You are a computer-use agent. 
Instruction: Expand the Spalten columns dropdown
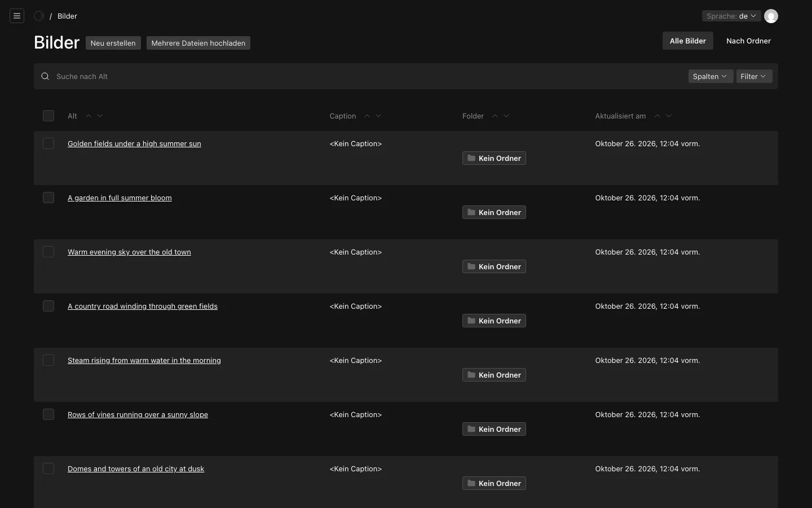point(710,76)
